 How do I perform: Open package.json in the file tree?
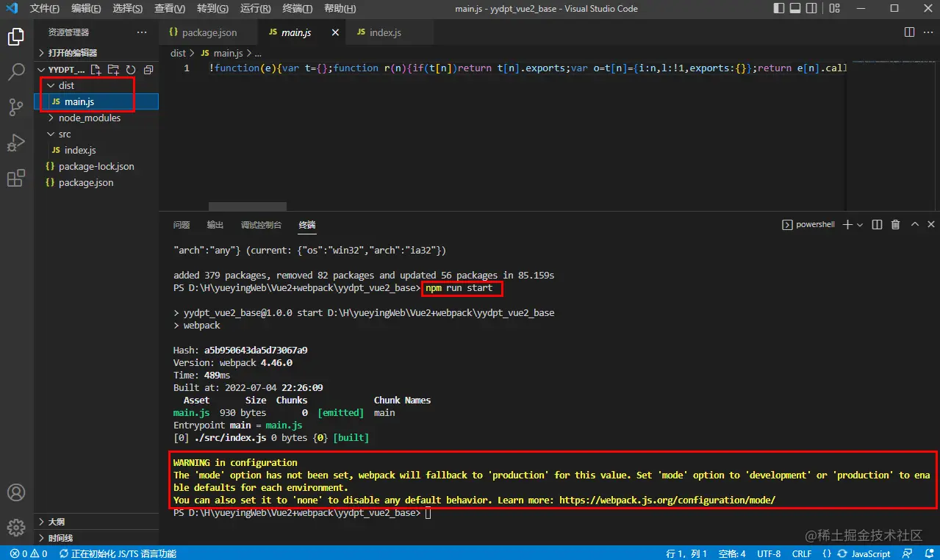point(96,182)
